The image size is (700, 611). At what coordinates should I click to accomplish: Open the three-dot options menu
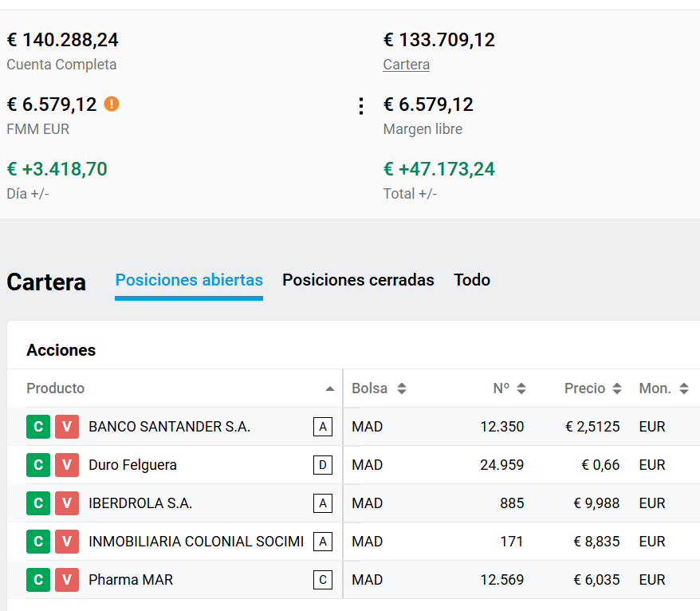(360, 106)
